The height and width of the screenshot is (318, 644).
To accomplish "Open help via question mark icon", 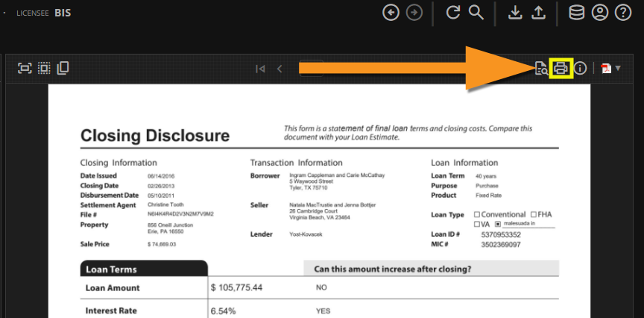I will point(622,13).
